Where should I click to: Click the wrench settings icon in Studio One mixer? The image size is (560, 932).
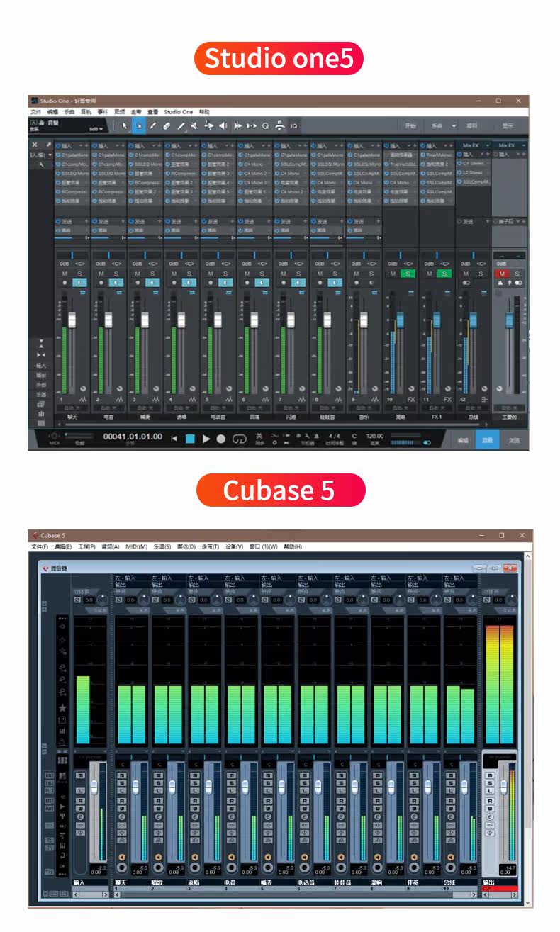42,164
